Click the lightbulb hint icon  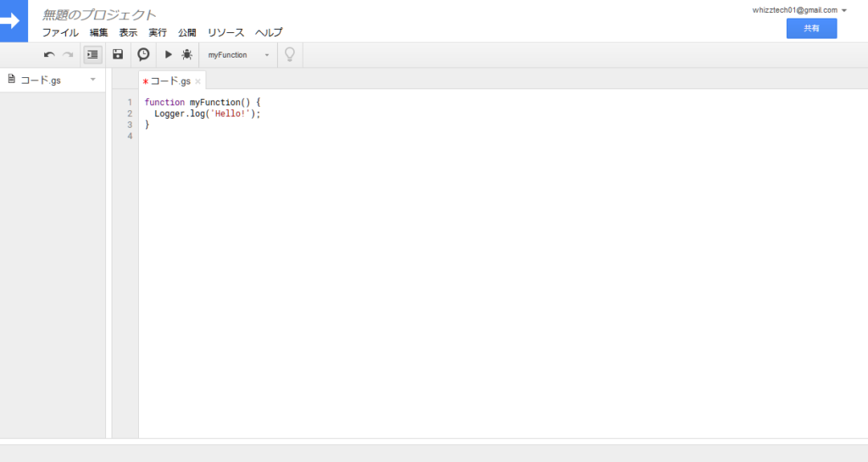(x=289, y=54)
